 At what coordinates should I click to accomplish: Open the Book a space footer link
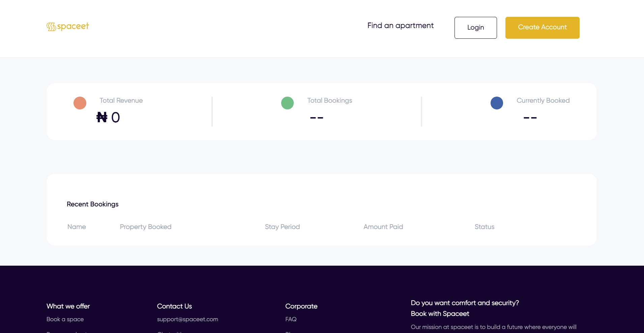65,319
